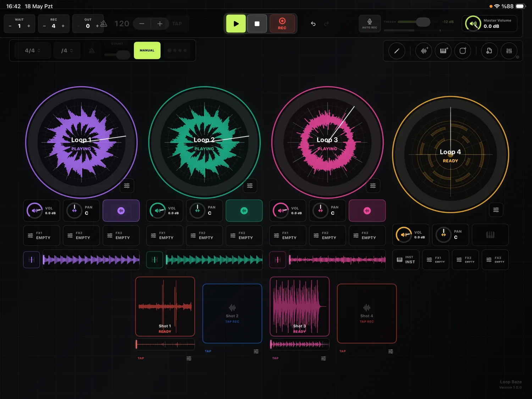532x399 pixels.
Task: Trigger the Shot 1 pad
Action: [165, 306]
